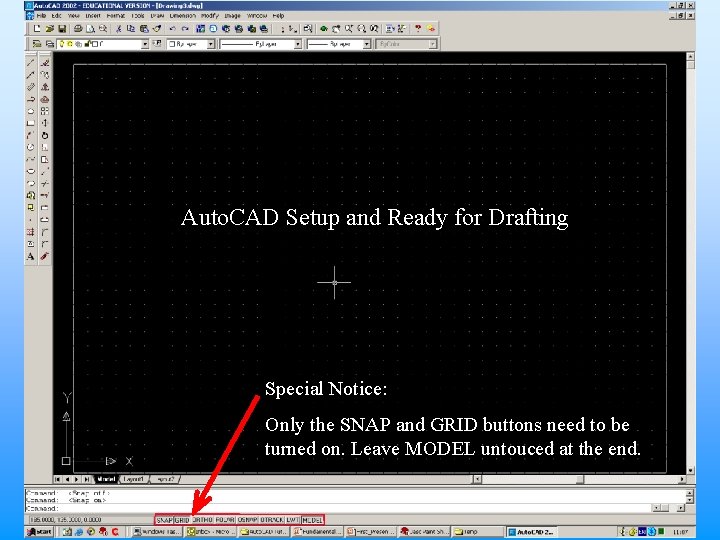This screenshot has height=540, width=720.
Task: Select the Arc draw tool
Action: 31,135
